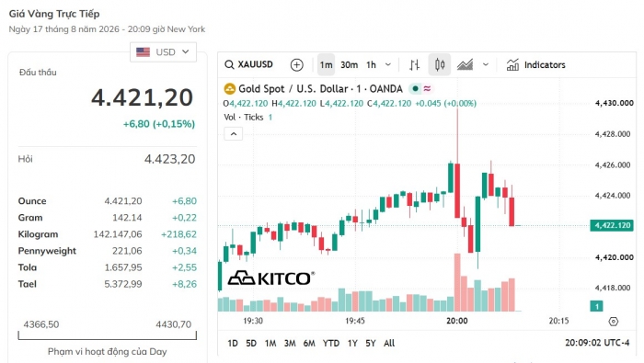Select the 1D range tab

click(233, 344)
